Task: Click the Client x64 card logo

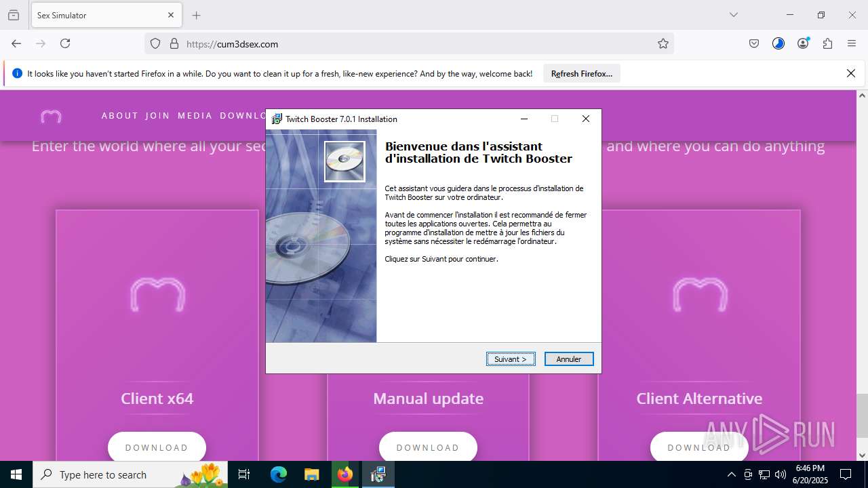Action: pyautogui.click(x=157, y=295)
